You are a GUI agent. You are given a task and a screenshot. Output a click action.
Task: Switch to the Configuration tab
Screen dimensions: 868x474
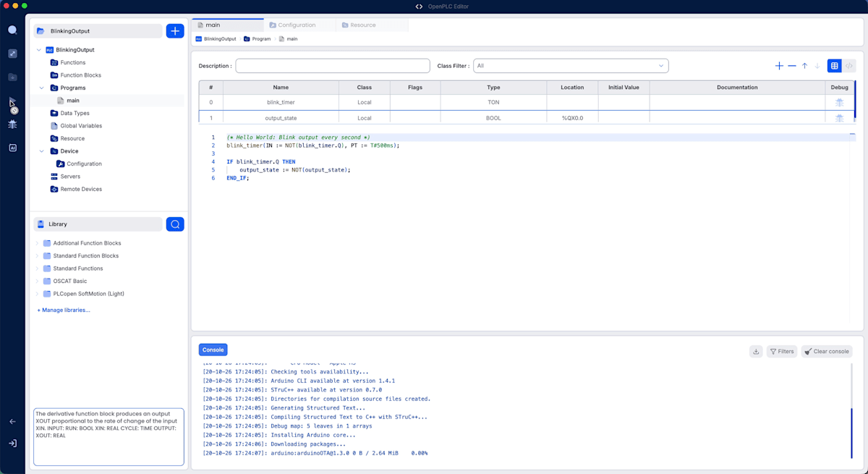(x=299, y=25)
